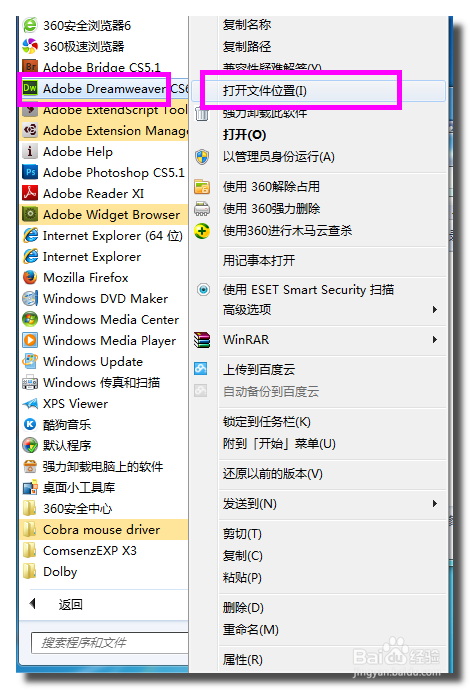Click the Mozilla Firefox icon
This screenshot has height=690, width=470.
30,277
